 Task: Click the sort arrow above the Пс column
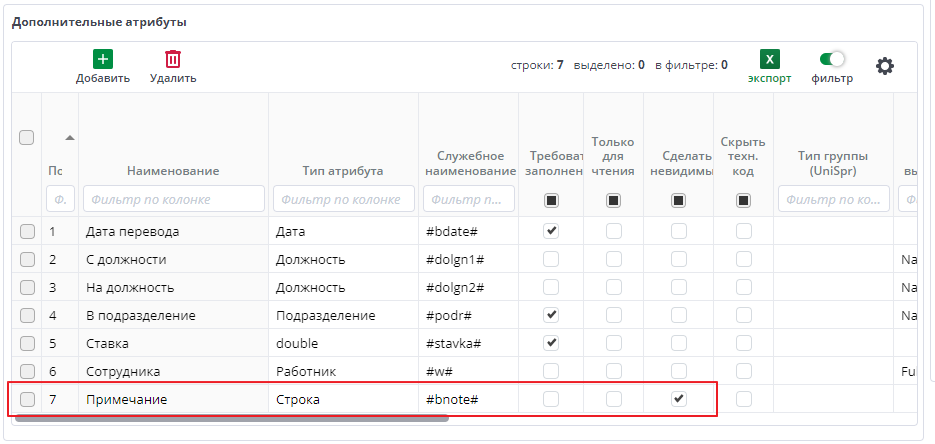69,137
